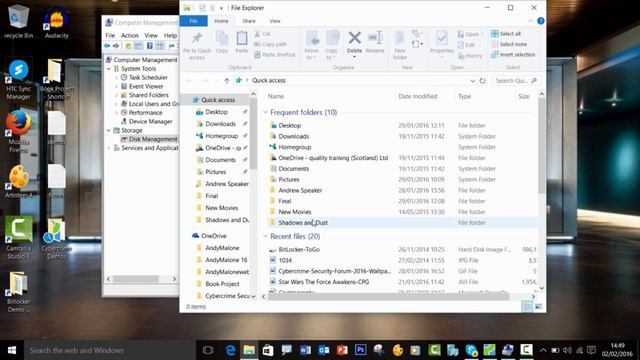Click Paste shortcut in the ribbon
This screenshot has height=360, width=640.
[275, 55]
